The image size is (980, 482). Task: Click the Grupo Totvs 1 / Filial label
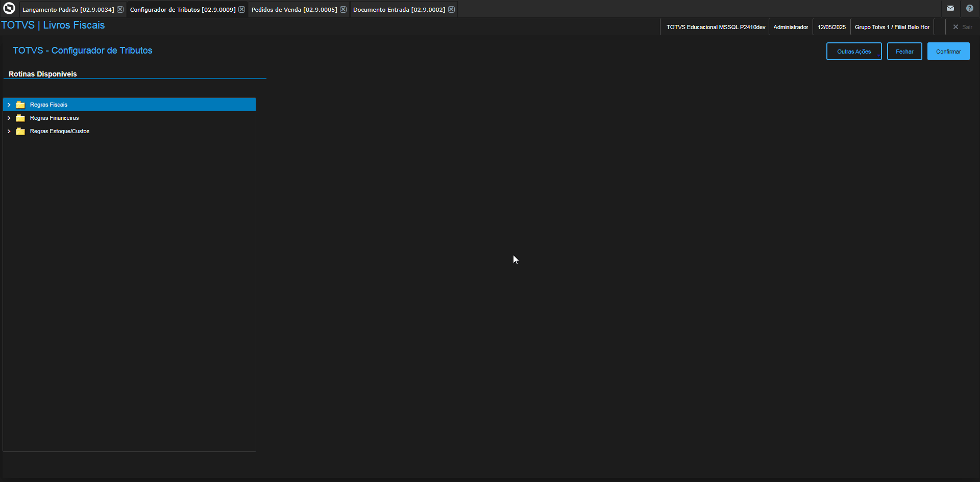pos(892,27)
